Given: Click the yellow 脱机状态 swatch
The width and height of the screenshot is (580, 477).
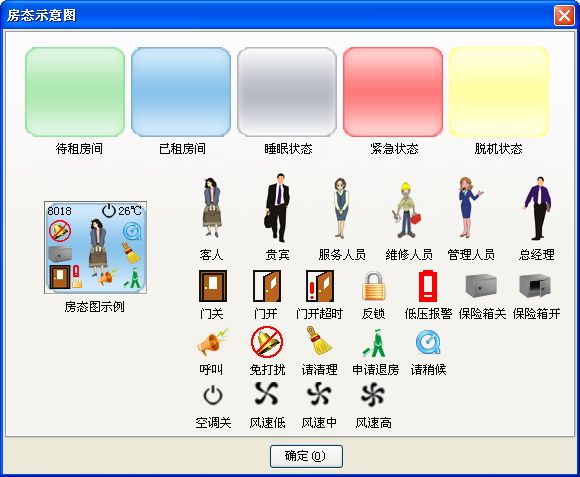Looking at the screenshot, I should (499, 92).
